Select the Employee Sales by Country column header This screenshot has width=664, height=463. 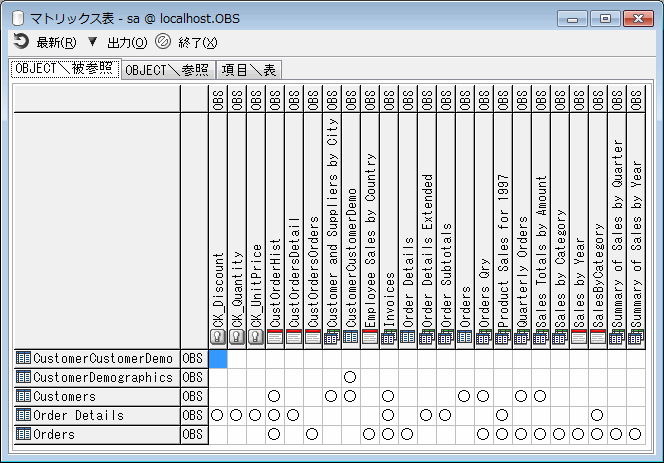(x=369, y=240)
